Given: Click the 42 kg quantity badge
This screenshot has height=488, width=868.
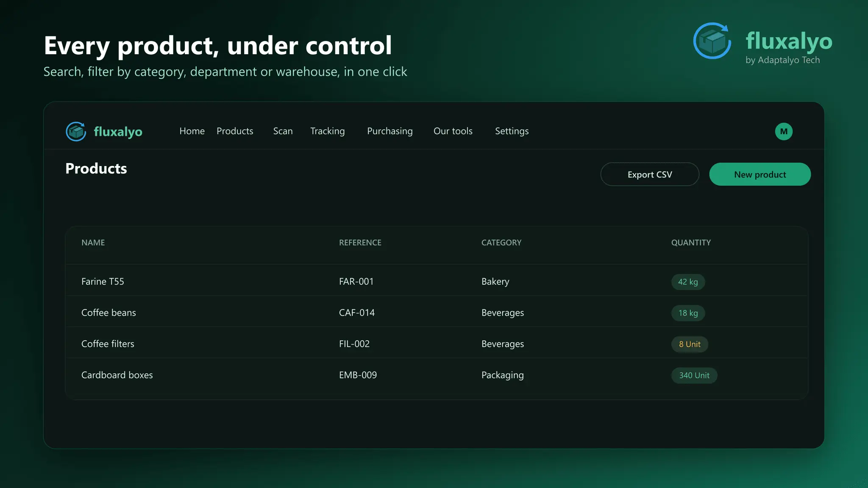Looking at the screenshot, I should tap(688, 282).
